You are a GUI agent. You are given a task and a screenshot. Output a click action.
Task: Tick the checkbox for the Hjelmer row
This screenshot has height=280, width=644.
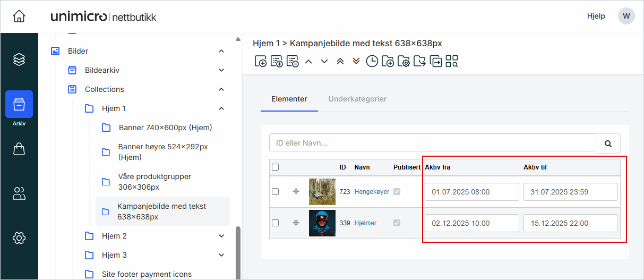[x=275, y=223]
